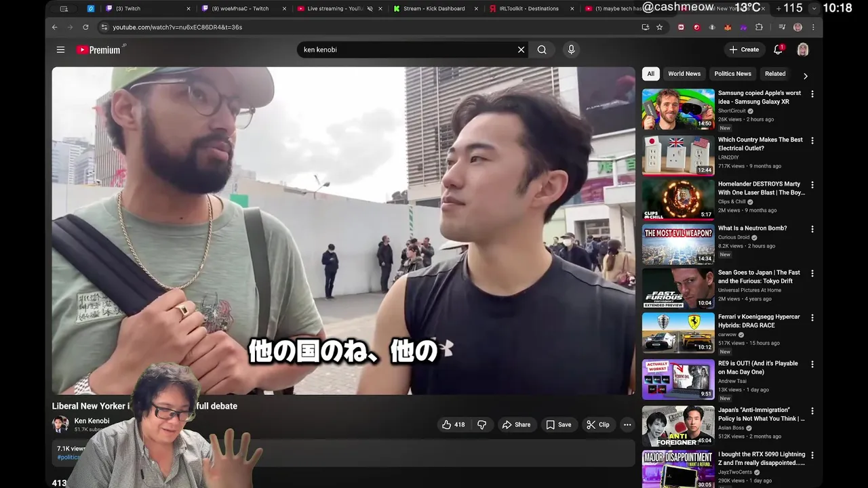868x488 pixels.
Task: Open the page install/cast icon in address bar
Action: pyautogui.click(x=645, y=27)
